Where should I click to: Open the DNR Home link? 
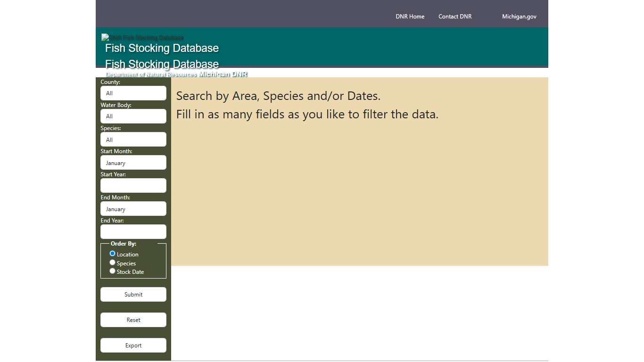[x=410, y=16]
